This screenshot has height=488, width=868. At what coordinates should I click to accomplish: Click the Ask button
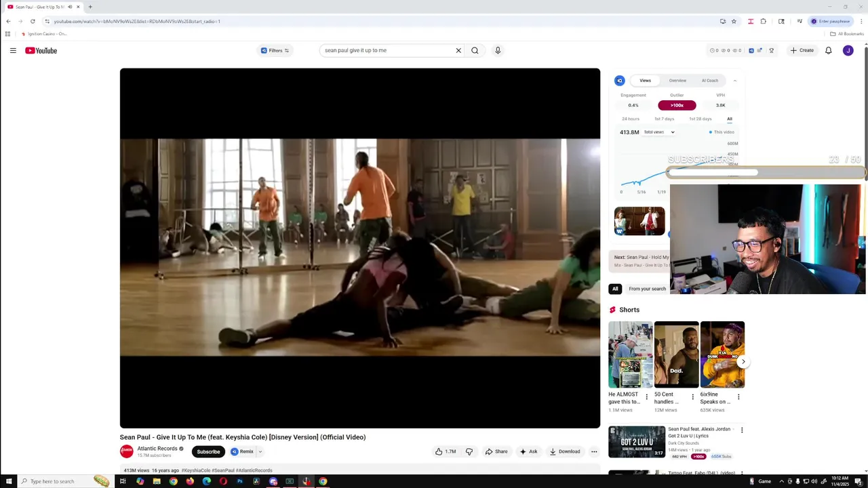tap(528, 451)
